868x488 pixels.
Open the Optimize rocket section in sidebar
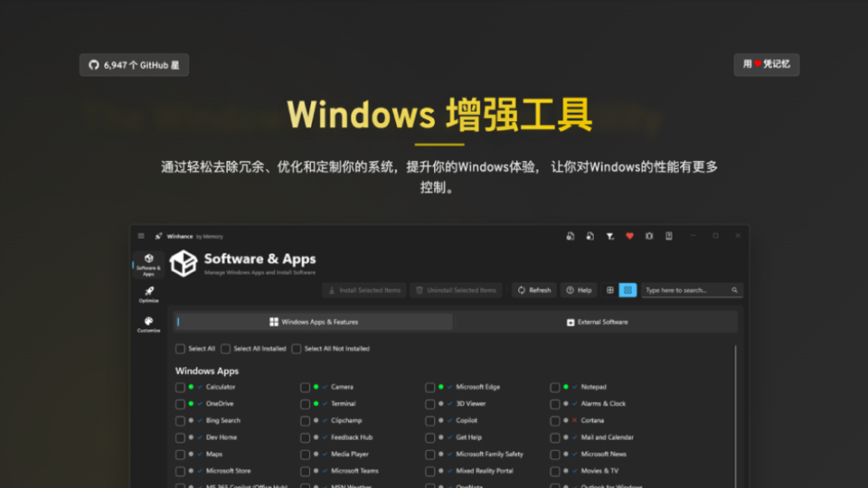tap(148, 295)
